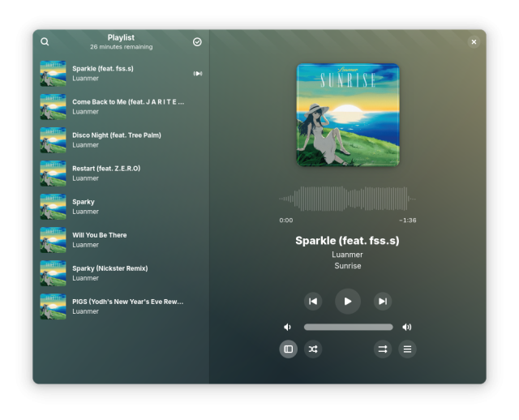Skip to the previous track
Viewport: 519px width, 420px height.
(313, 302)
